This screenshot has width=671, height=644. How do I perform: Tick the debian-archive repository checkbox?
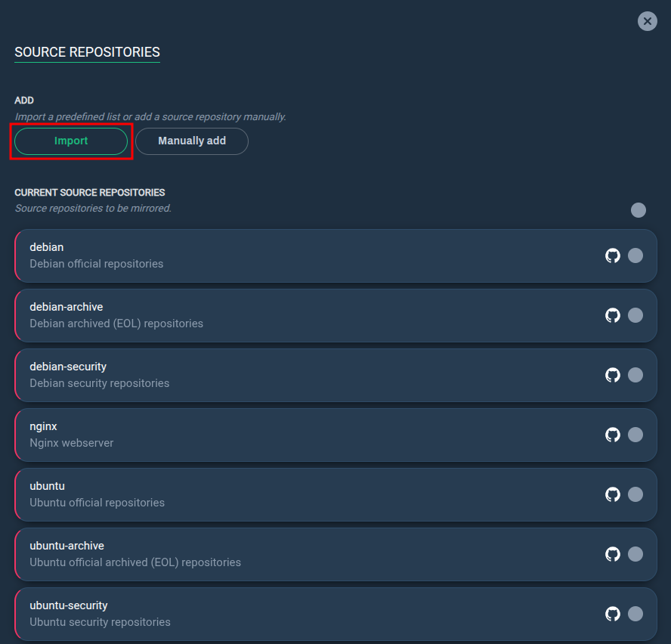pyautogui.click(x=635, y=315)
